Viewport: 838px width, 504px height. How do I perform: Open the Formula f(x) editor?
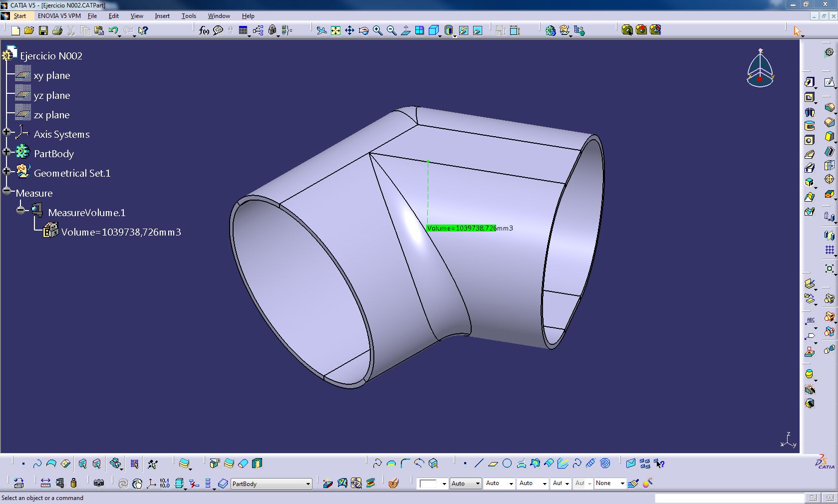click(x=204, y=30)
